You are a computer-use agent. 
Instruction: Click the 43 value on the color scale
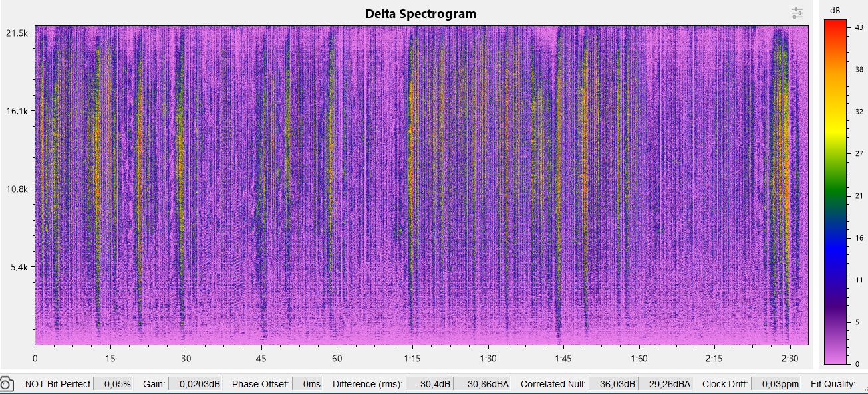click(x=858, y=27)
